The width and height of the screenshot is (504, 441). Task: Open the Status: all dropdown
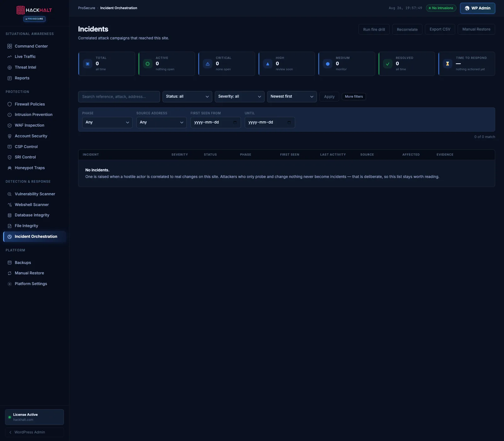pos(187,97)
